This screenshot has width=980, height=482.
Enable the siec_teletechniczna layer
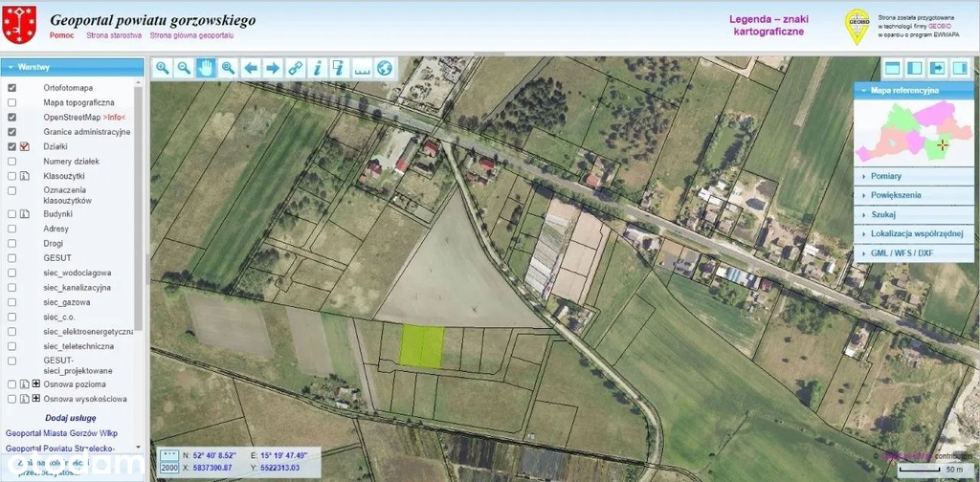(x=11, y=346)
